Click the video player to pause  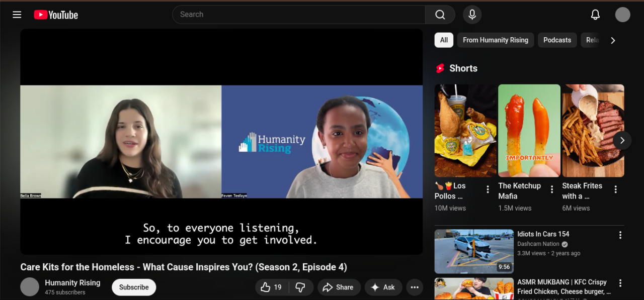pyautogui.click(x=221, y=142)
